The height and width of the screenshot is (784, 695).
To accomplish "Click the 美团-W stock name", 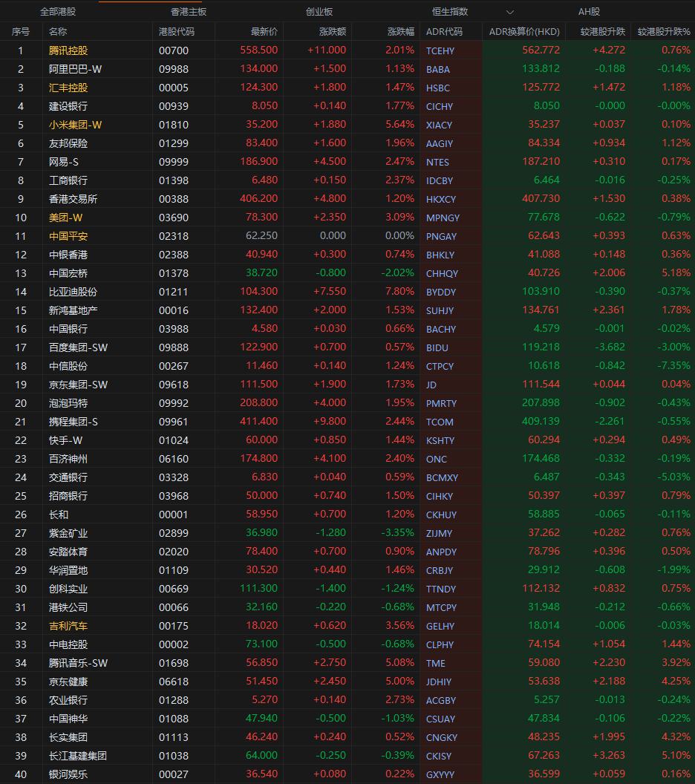I will pos(65,218).
